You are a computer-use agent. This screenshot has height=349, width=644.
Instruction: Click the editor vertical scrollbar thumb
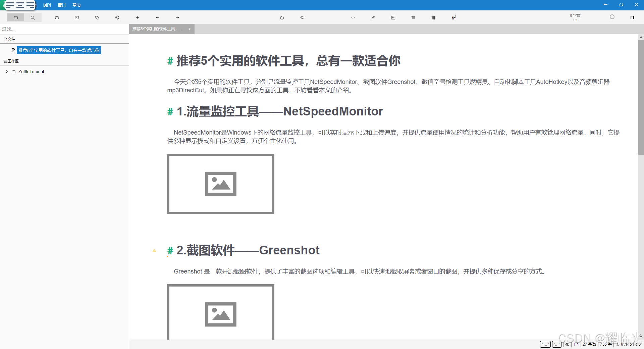[x=641, y=97]
